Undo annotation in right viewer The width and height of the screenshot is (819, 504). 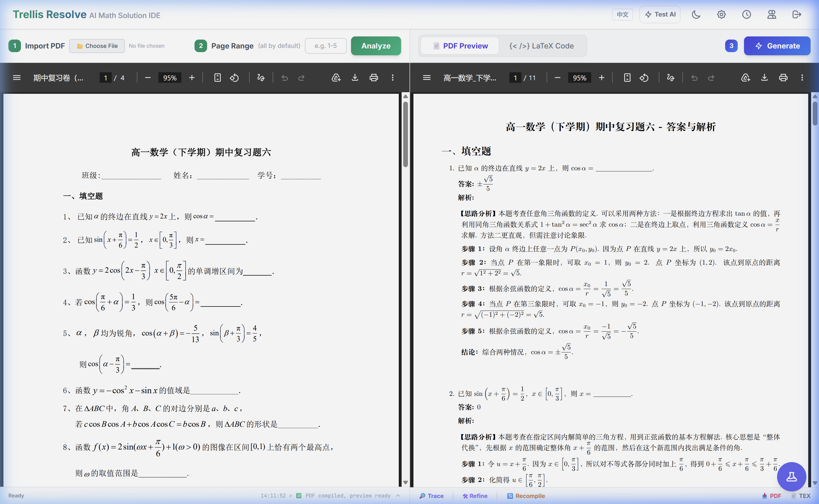coord(694,78)
